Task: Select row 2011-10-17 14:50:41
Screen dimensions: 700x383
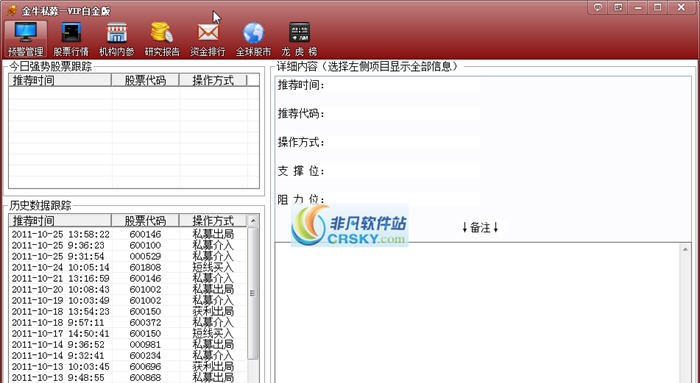Action: pyautogui.click(x=128, y=333)
